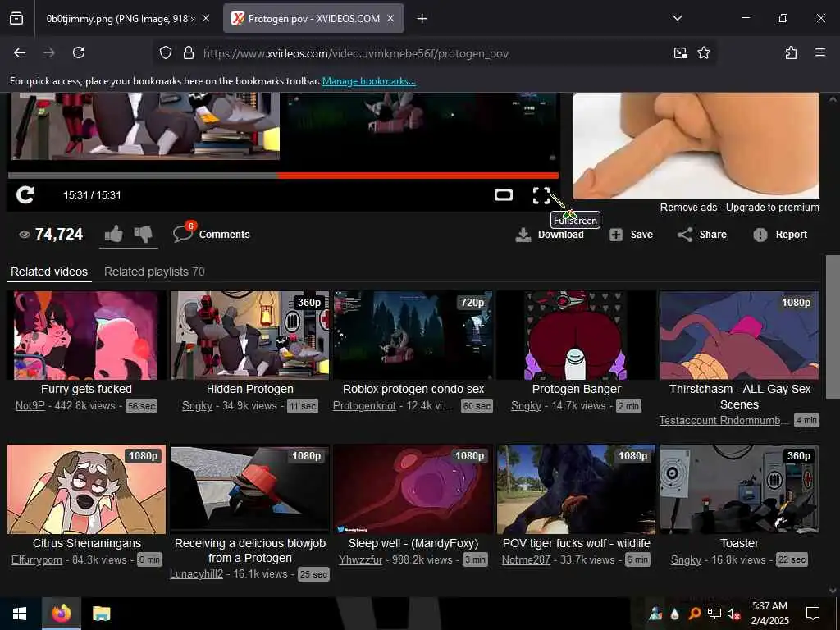Open the Citrus Shenaningans video title
The width and height of the screenshot is (840, 630).
click(87, 543)
